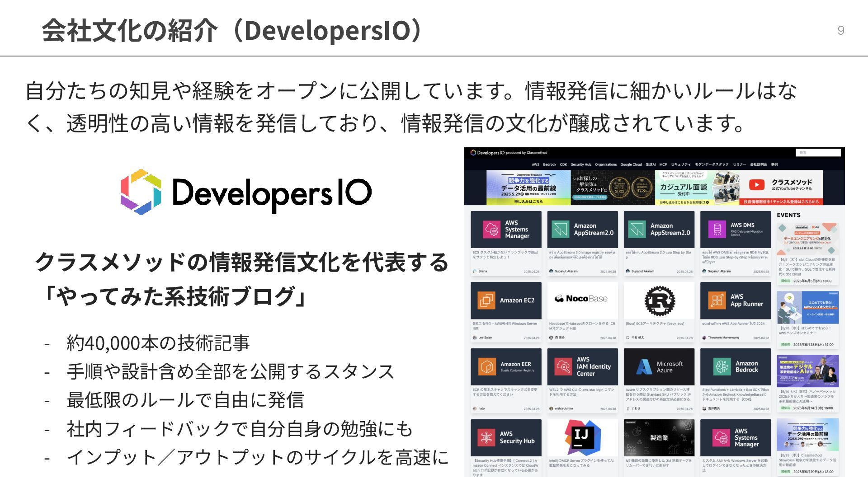The height and width of the screenshot is (488, 868).
Task: Open the Microsoft Azure article card
Action: (659, 367)
